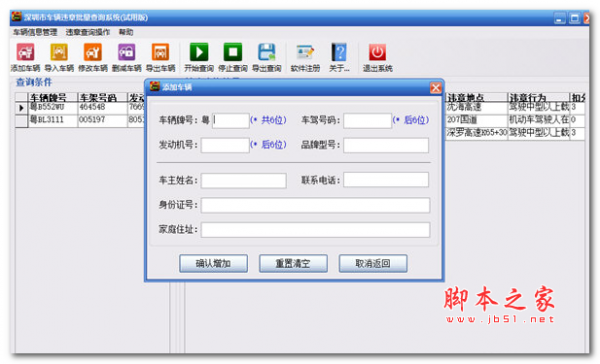Minimize the main application window
This screenshot has width=600, height=364.
[x=560, y=18]
